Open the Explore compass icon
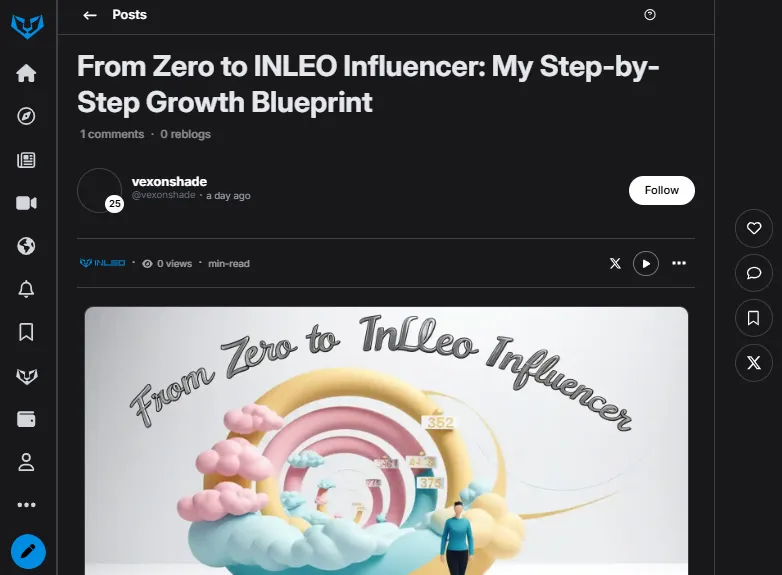Screen dimensions: 782x575 (26, 116)
